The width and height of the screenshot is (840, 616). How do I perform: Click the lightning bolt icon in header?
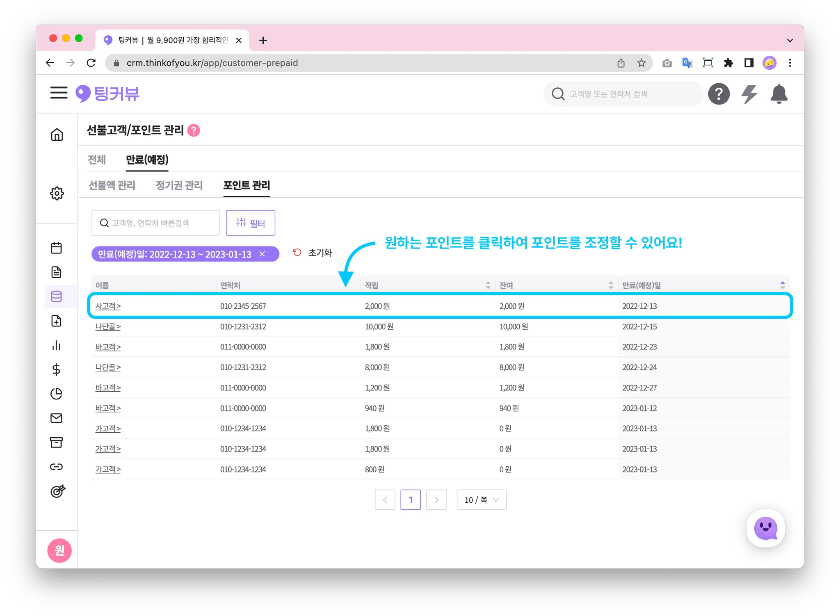pos(749,94)
